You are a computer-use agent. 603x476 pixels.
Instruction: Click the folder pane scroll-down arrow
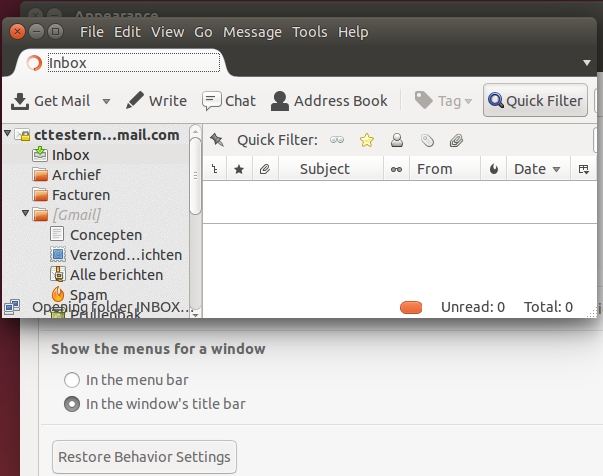click(x=195, y=315)
